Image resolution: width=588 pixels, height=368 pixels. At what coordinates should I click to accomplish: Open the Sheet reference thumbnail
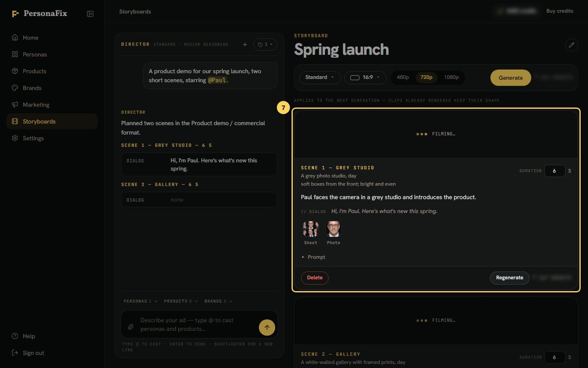coord(311,229)
